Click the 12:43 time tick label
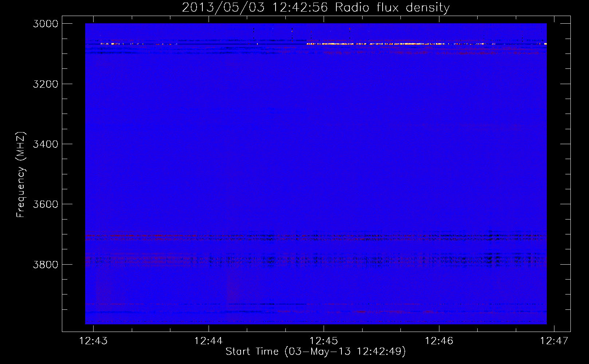 coord(94,341)
